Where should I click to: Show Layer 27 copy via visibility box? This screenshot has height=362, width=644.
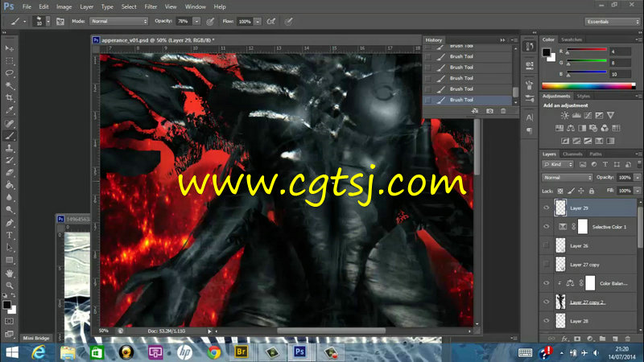pyautogui.click(x=547, y=265)
